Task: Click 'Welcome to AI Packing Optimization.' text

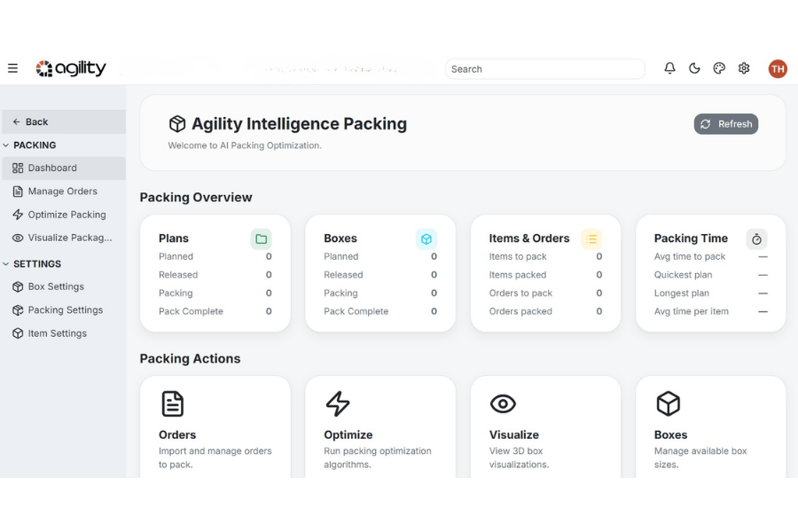Action: pos(245,145)
